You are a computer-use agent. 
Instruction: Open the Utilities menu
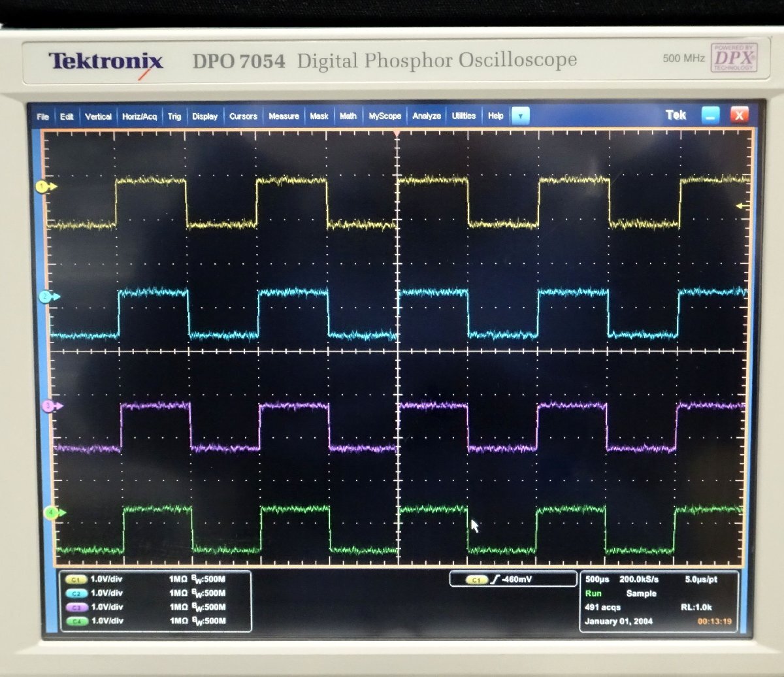(464, 116)
